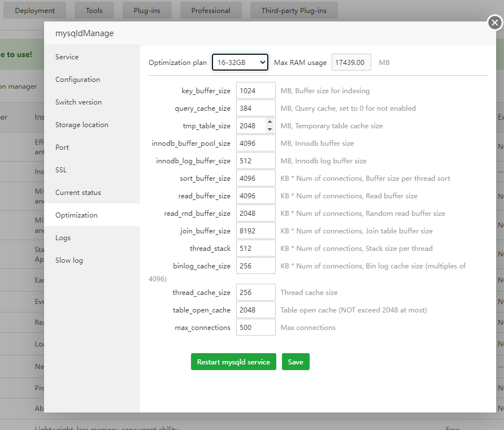Click the key_buffer_size input field

255,90
